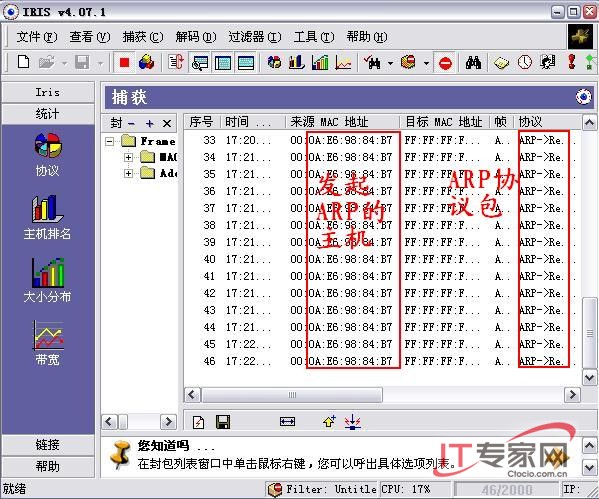Click the yellow notepad toolbar icon
The height and width of the screenshot is (499, 599).
(501, 62)
